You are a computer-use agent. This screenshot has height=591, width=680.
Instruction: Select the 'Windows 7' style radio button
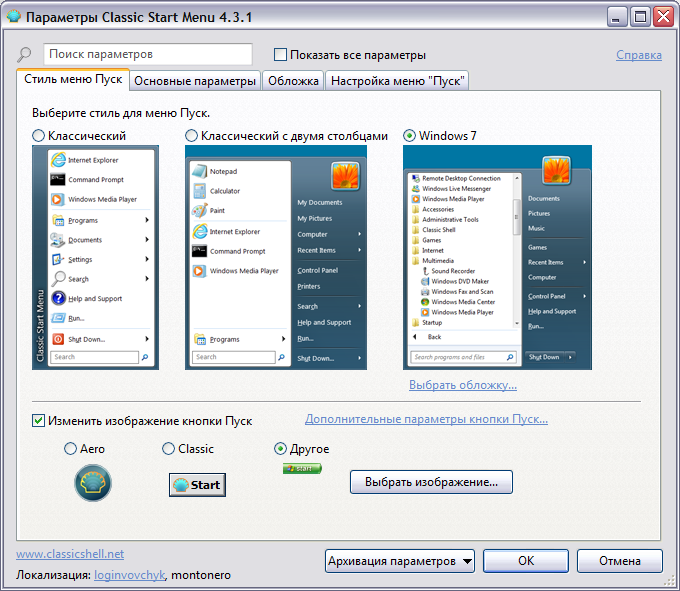pyautogui.click(x=409, y=136)
